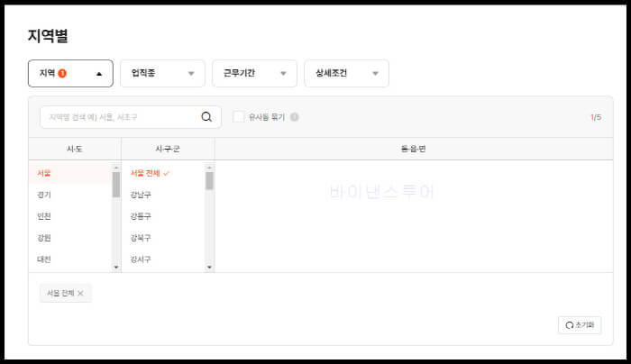Select 강북구 in the 시·구·군 list
The image size is (631, 364).
click(163, 238)
